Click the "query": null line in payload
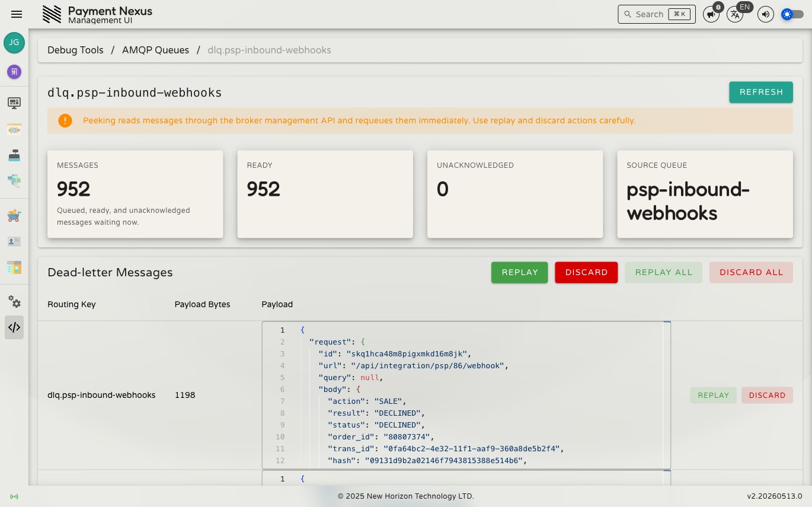 pos(351,378)
